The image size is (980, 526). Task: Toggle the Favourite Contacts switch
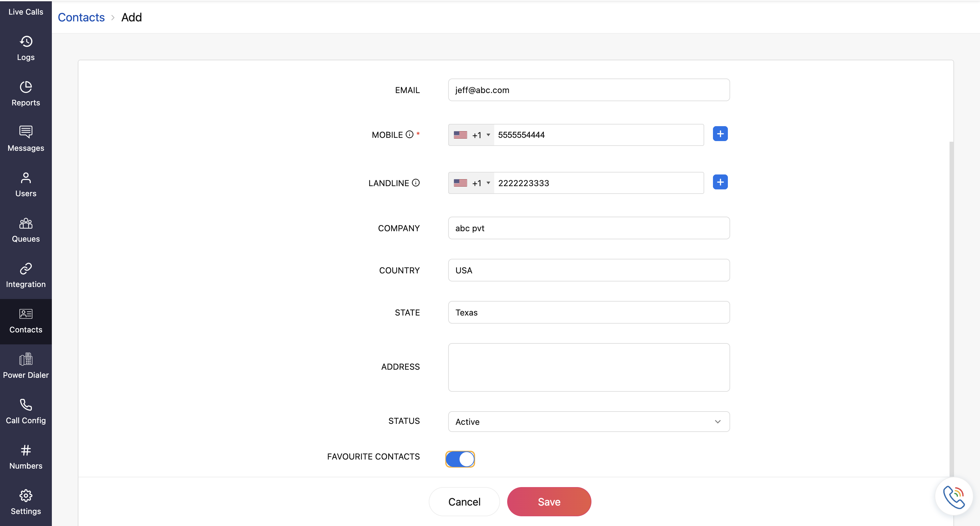[x=460, y=459]
